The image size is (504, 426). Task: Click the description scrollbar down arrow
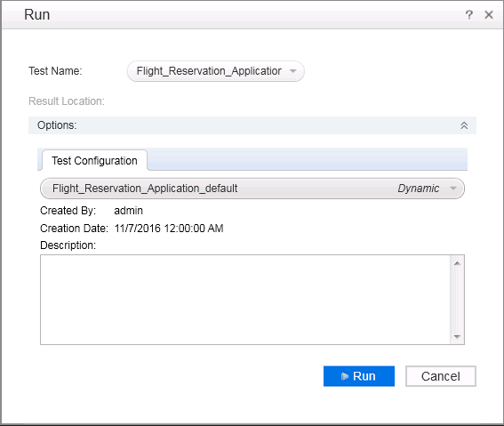(x=458, y=337)
